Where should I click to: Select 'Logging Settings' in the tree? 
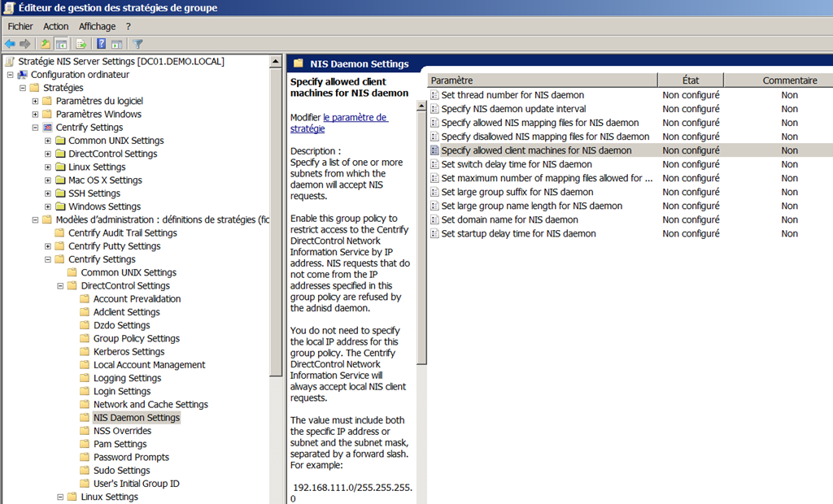pyautogui.click(x=128, y=378)
